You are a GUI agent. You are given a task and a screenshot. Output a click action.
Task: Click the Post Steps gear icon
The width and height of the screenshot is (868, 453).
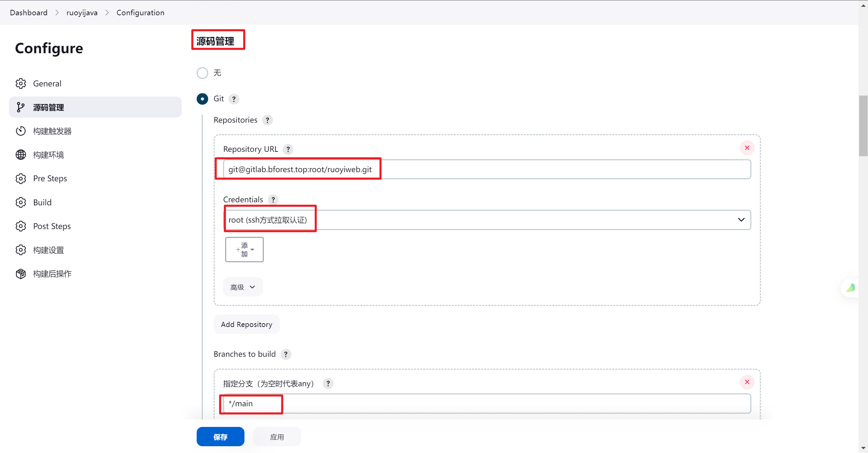point(21,226)
